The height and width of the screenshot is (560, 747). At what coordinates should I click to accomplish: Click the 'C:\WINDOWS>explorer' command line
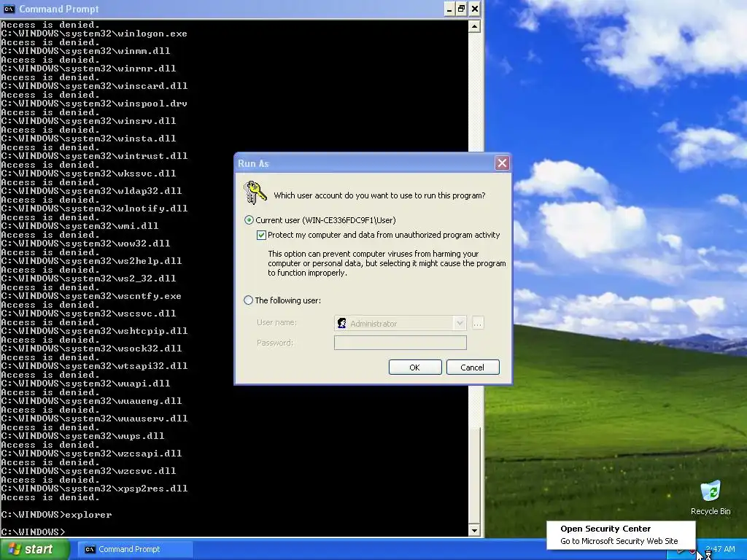[56, 515]
